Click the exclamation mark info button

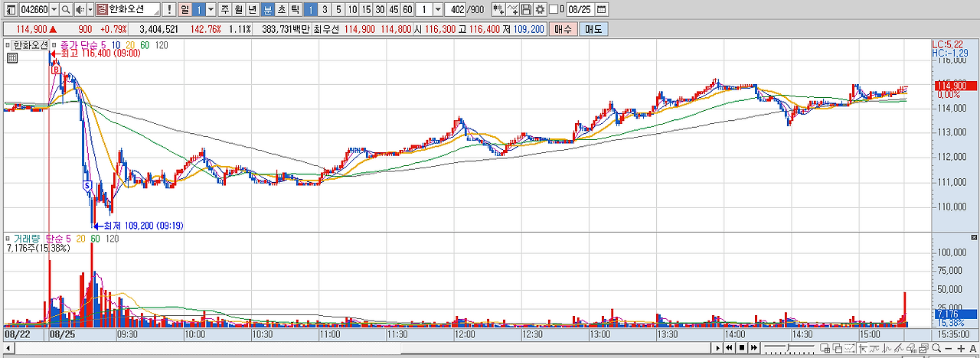[x=169, y=9]
